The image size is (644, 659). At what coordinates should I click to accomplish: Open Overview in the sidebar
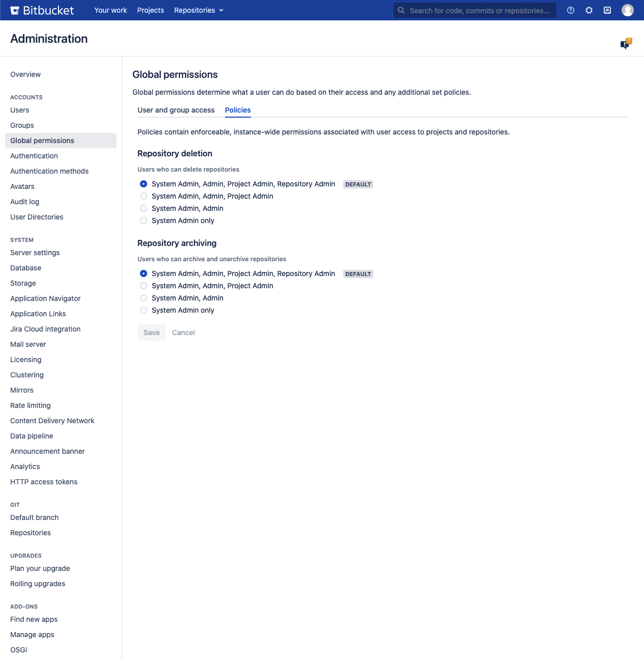point(25,74)
